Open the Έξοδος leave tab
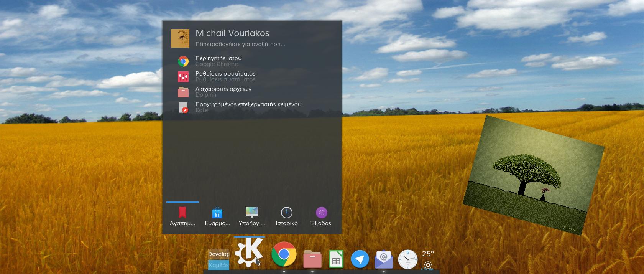The height and width of the screenshot is (274, 644). pos(321,217)
